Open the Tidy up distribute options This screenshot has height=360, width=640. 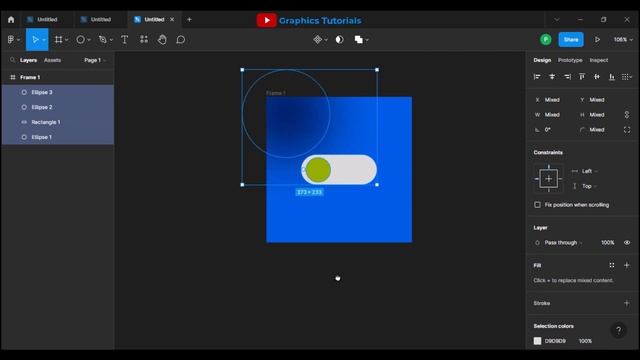(627, 77)
